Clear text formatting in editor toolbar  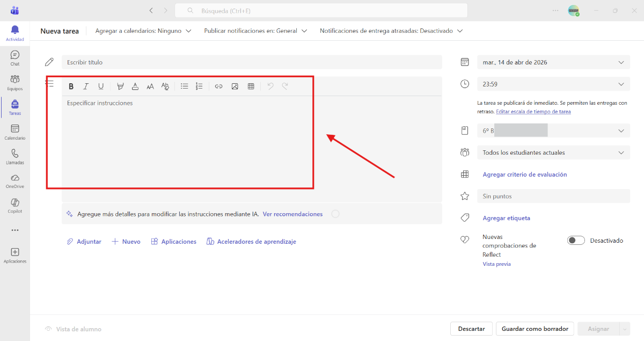tap(165, 86)
